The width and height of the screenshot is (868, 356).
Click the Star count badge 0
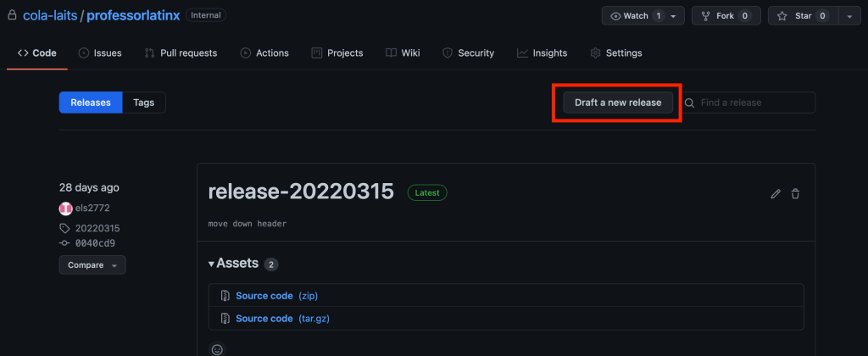pyautogui.click(x=822, y=16)
